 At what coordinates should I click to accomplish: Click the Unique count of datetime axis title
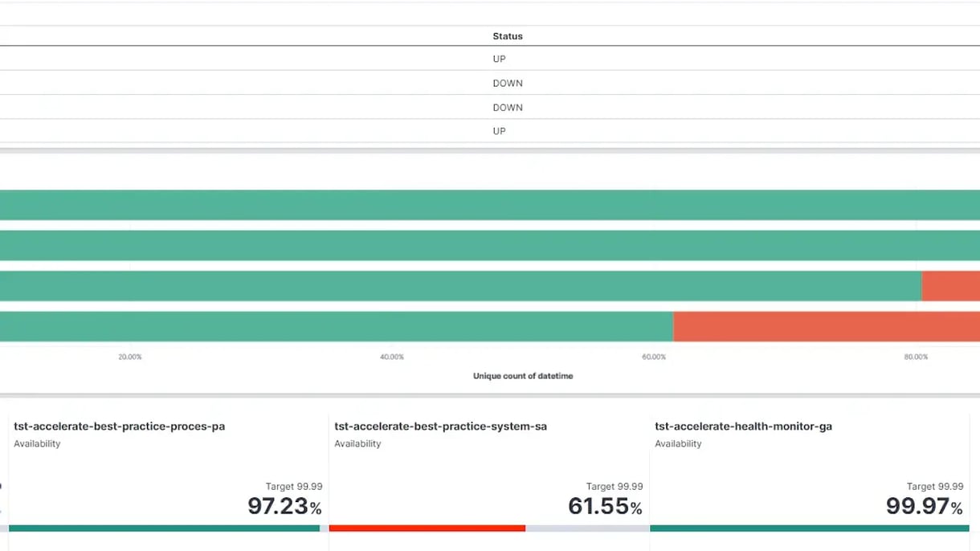[522, 375]
